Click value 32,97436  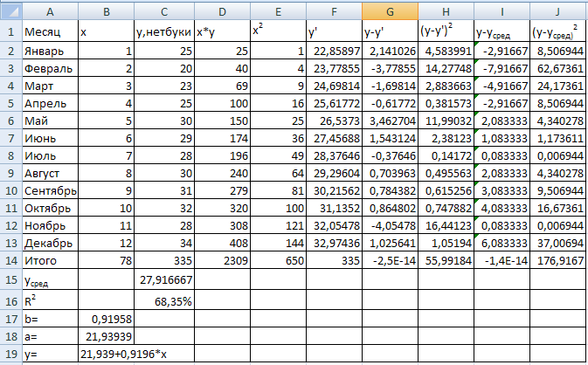334,243
